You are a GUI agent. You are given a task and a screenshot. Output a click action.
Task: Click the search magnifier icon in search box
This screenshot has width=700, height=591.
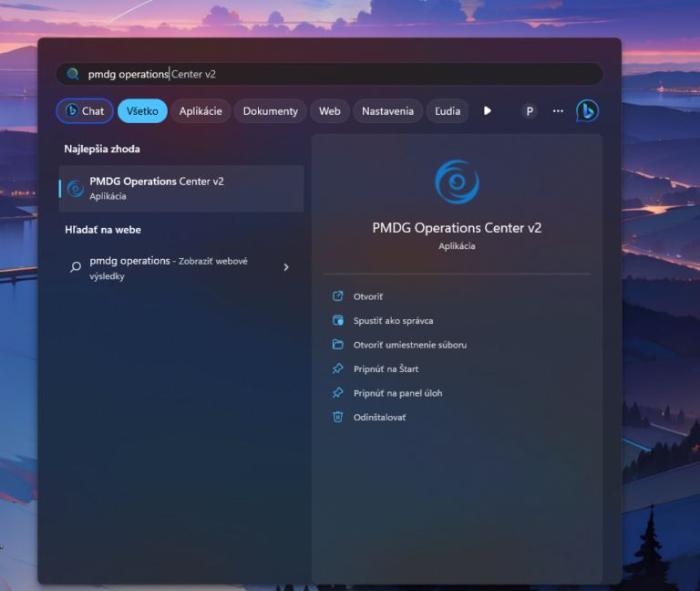point(73,74)
